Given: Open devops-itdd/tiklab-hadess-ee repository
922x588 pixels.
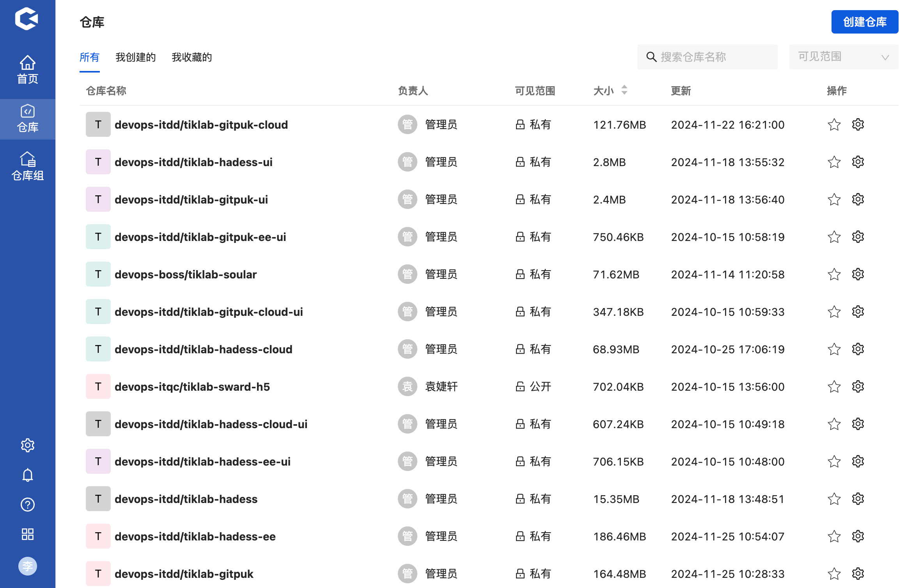Looking at the screenshot, I should tap(195, 537).
